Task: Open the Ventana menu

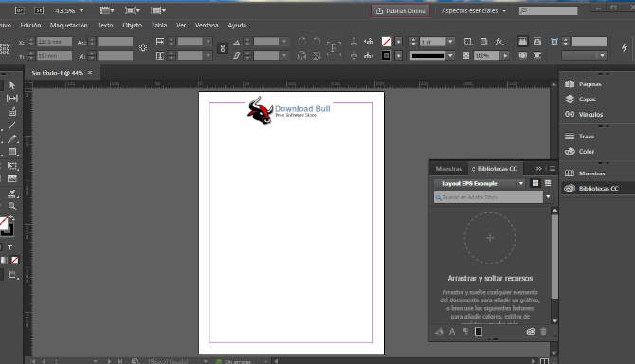Action: [x=207, y=25]
